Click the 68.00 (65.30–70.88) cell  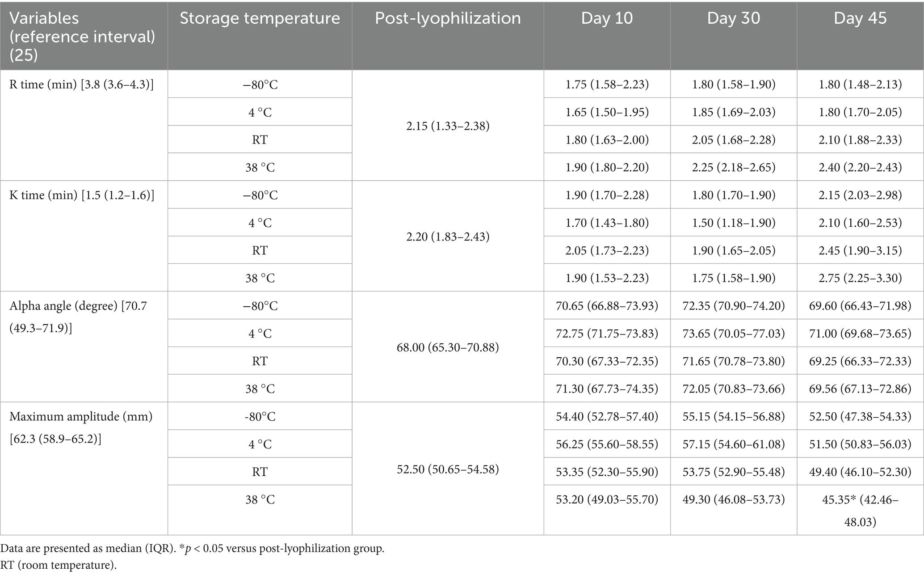(448, 347)
